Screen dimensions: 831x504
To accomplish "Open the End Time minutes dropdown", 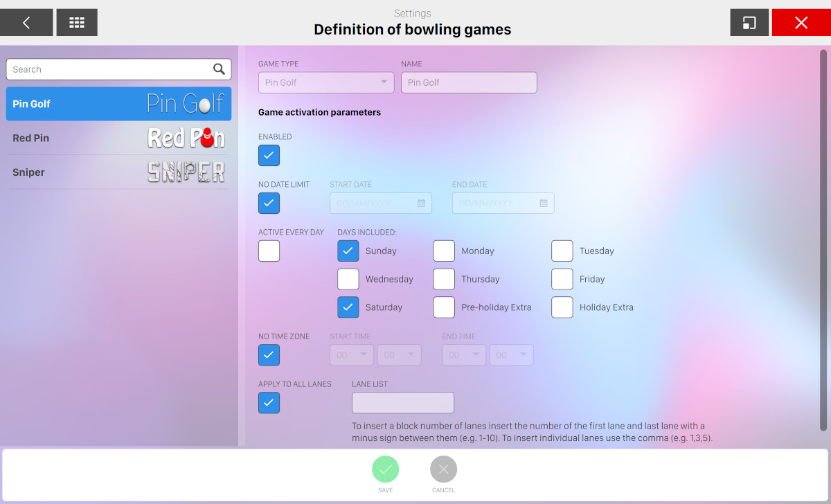I will click(x=511, y=355).
